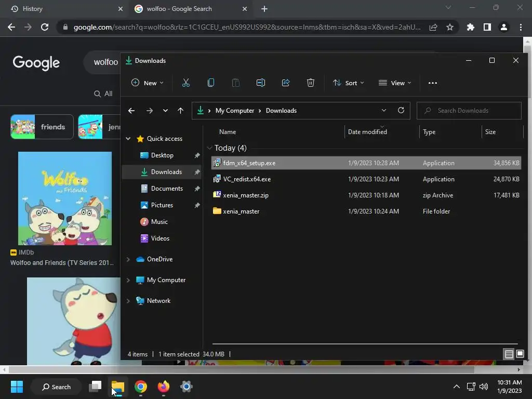Open Google Chrome from the taskbar
The height and width of the screenshot is (399, 532).
pos(141,387)
